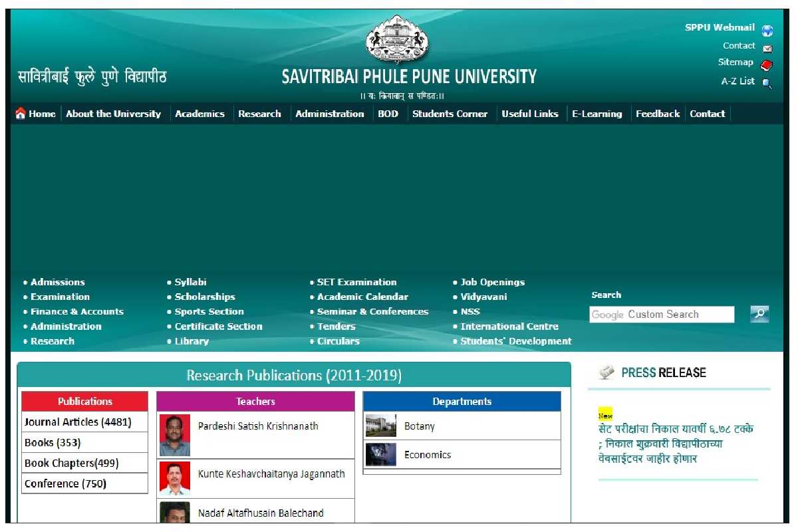Open the Syllabi quick link
798x532 pixels.
point(191,282)
